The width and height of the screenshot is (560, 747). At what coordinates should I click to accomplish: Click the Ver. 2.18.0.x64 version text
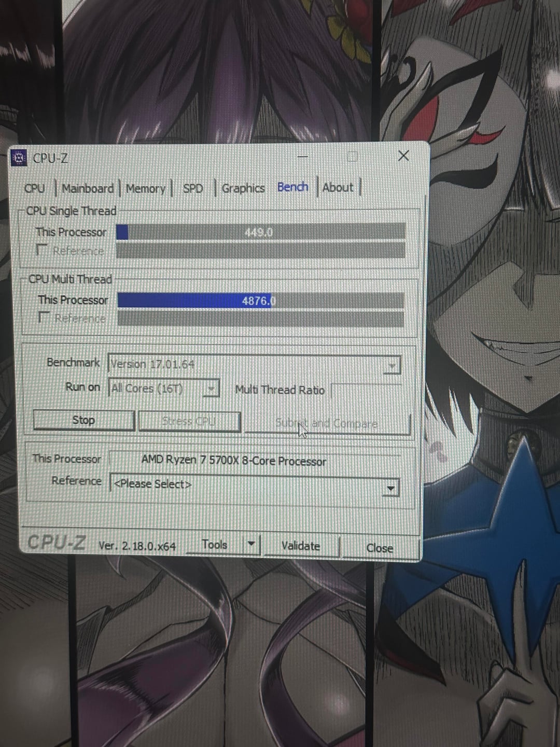[137, 546]
